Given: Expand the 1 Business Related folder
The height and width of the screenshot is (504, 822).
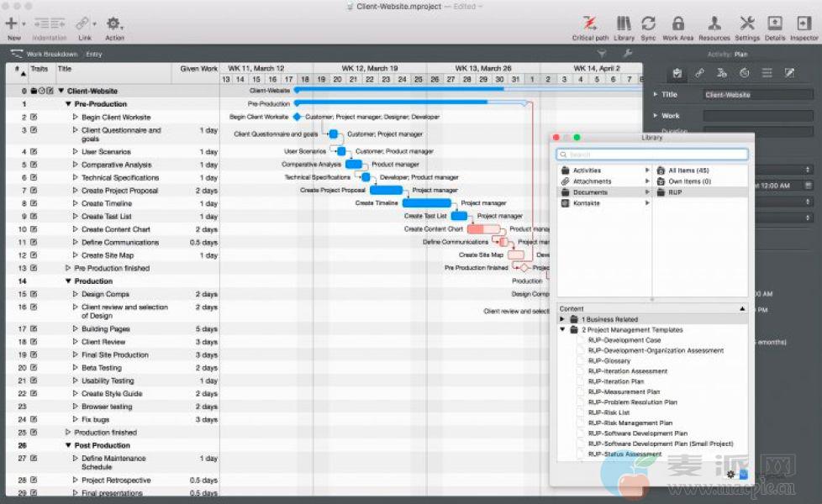Looking at the screenshot, I should pyautogui.click(x=562, y=320).
